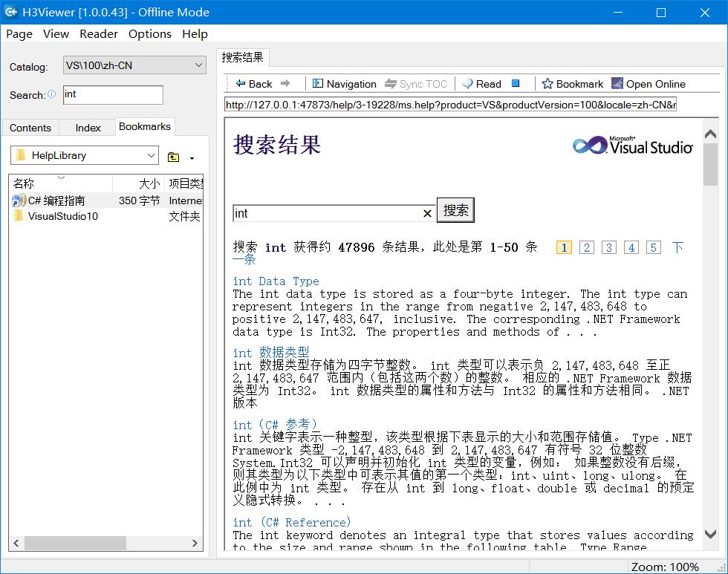Click the page scrollbar down arrow
Image resolution: width=728 pixels, height=574 pixels.
(710, 534)
